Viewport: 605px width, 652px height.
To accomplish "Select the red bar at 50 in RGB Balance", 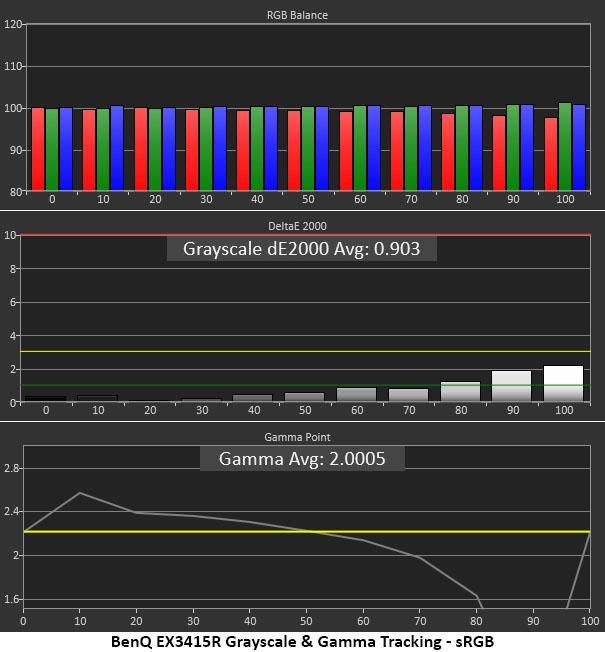I will (x=294, y=151).
